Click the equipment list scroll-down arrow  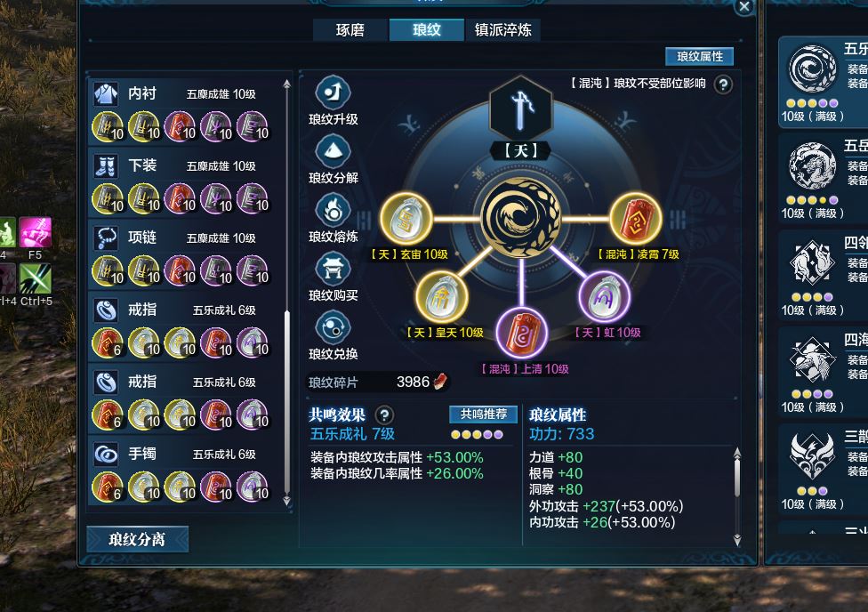(x=286, y=501)
